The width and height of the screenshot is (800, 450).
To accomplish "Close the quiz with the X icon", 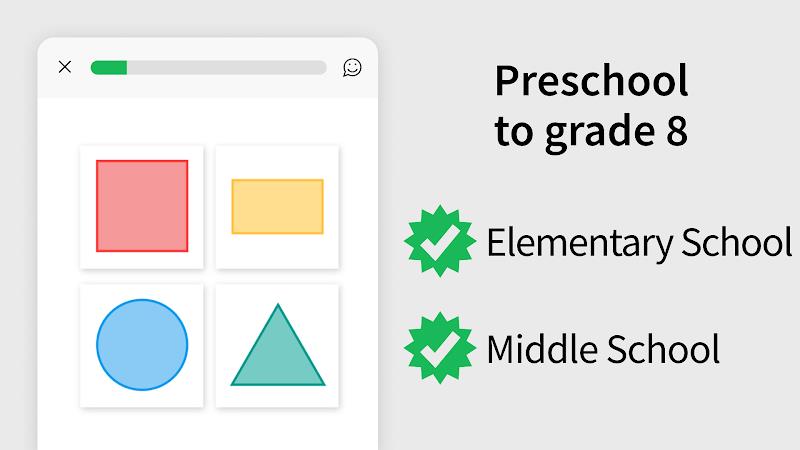I will pos(65,67).
